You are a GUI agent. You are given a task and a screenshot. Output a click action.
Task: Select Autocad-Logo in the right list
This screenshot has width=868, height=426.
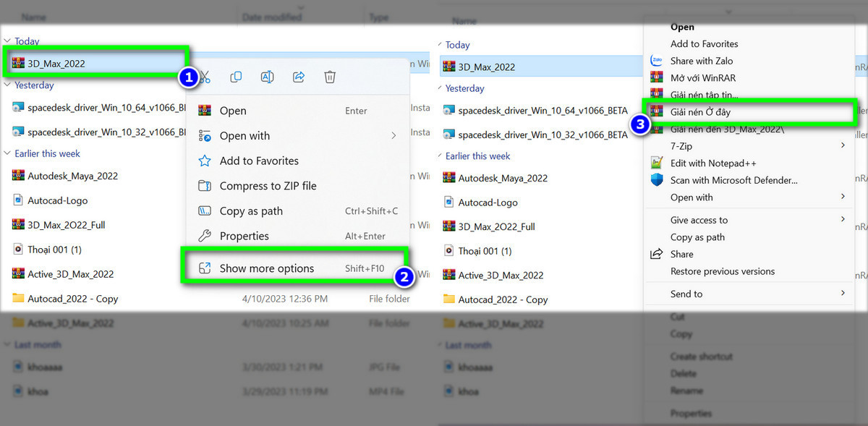tap(488, 203)
